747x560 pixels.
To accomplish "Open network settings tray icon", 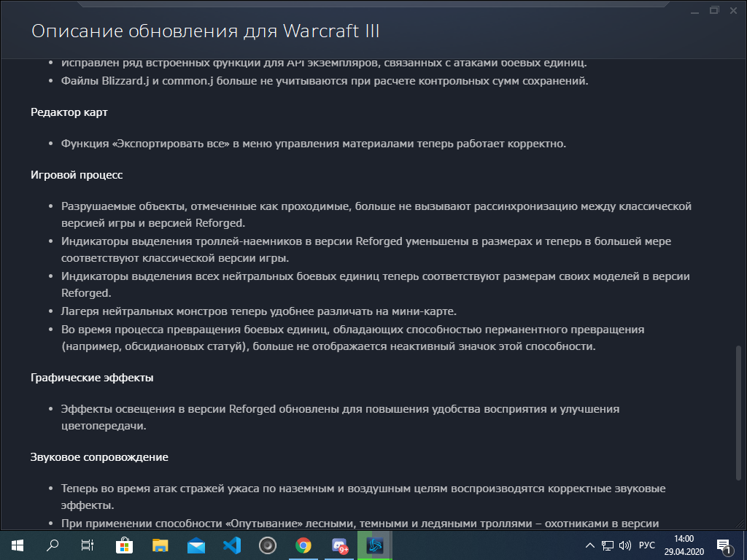I will [608, 545].
